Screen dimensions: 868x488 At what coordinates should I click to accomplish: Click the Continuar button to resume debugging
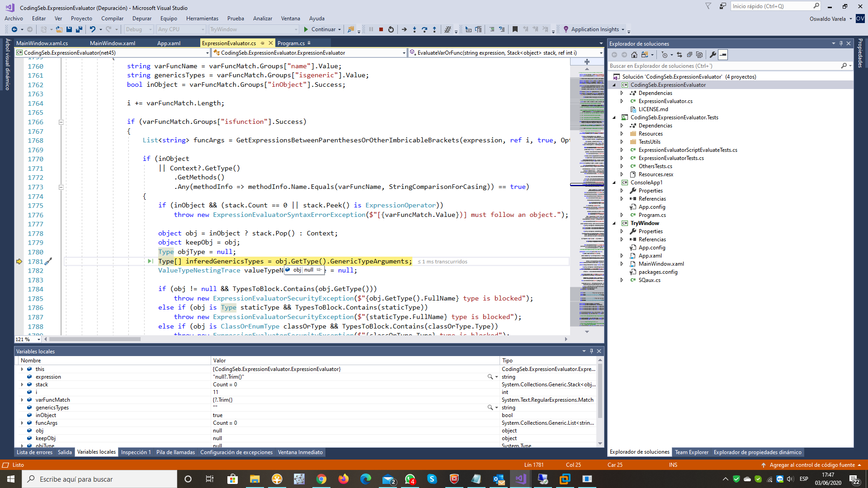[x=322, y=29]
